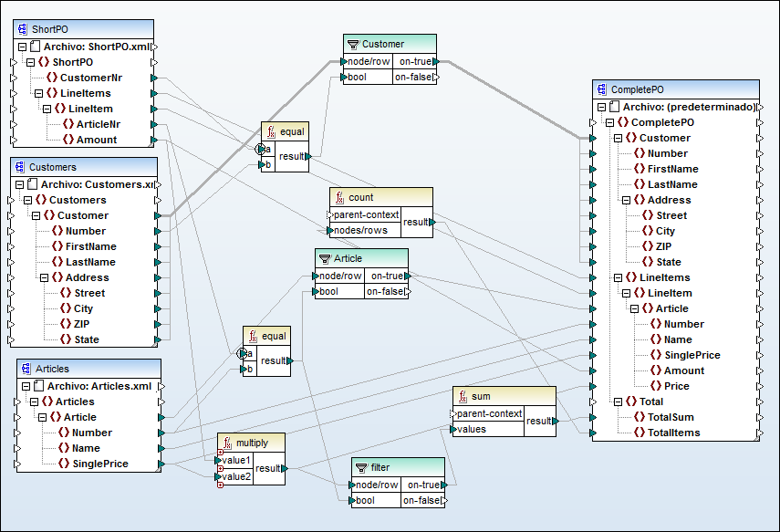Click the bool input connector on the Article filter
Image resolution: width=780 pixels, height=532 pixels.
(x=314, y=291)
